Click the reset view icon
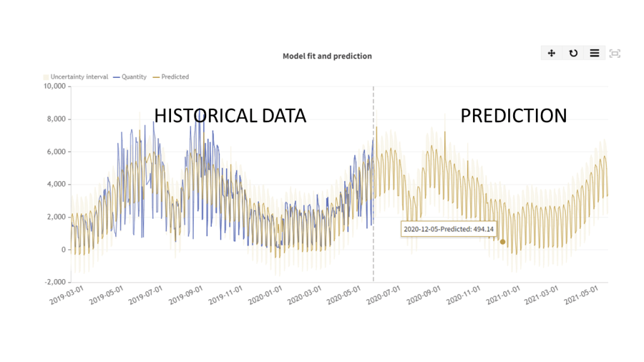Screen dimensions: 644x362 [x=573, y=53]
